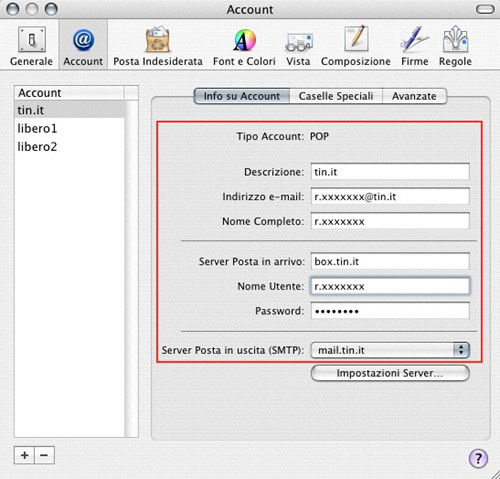
Task: Open Posta Indesiderata settings
Action: pos(158,46)
